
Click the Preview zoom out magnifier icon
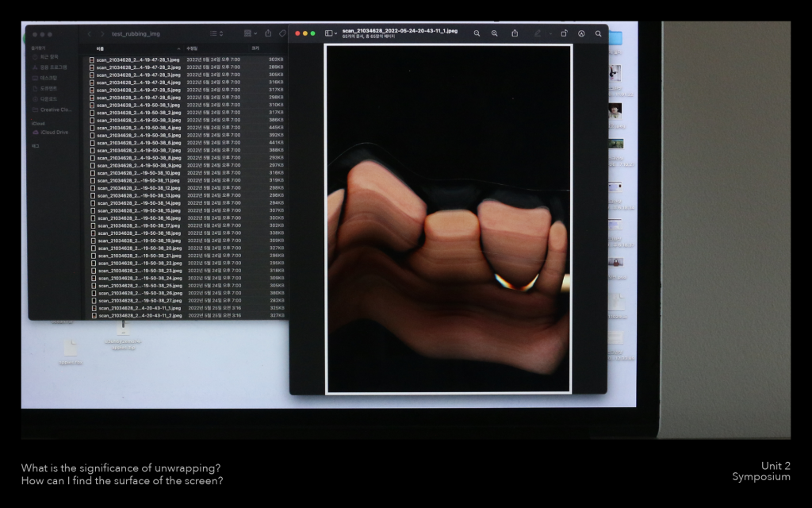pos(477,33)
